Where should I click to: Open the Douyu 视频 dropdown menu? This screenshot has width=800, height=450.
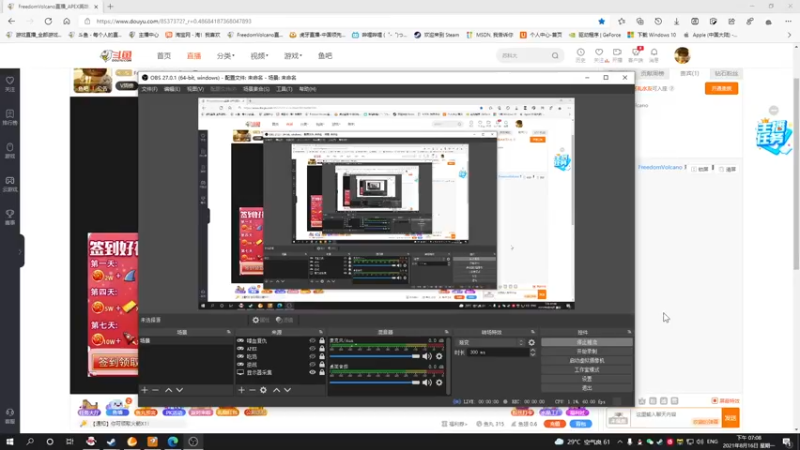tap(259, 56)
